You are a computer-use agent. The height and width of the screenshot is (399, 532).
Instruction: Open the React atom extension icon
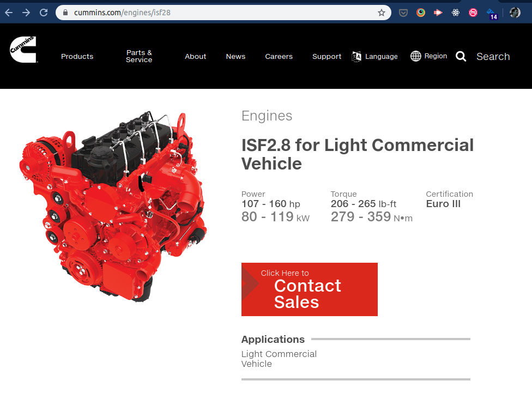(x=456, y=13)
